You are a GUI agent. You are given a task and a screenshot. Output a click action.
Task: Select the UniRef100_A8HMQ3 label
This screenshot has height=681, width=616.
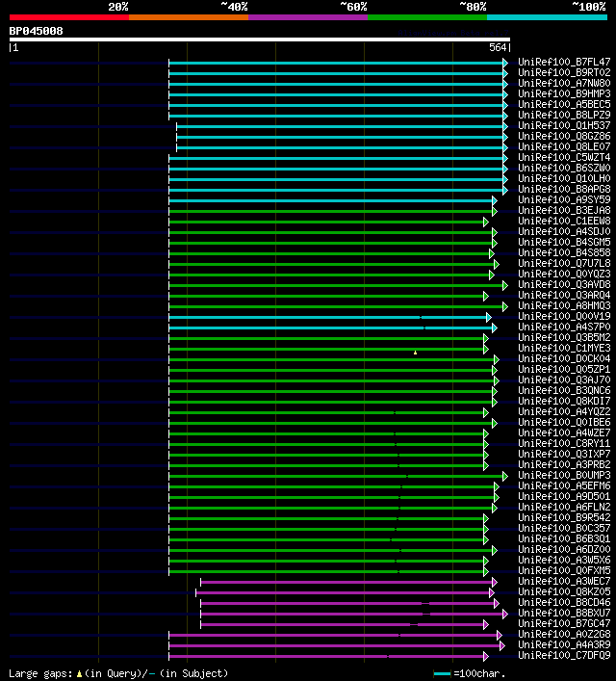[564, 305]
